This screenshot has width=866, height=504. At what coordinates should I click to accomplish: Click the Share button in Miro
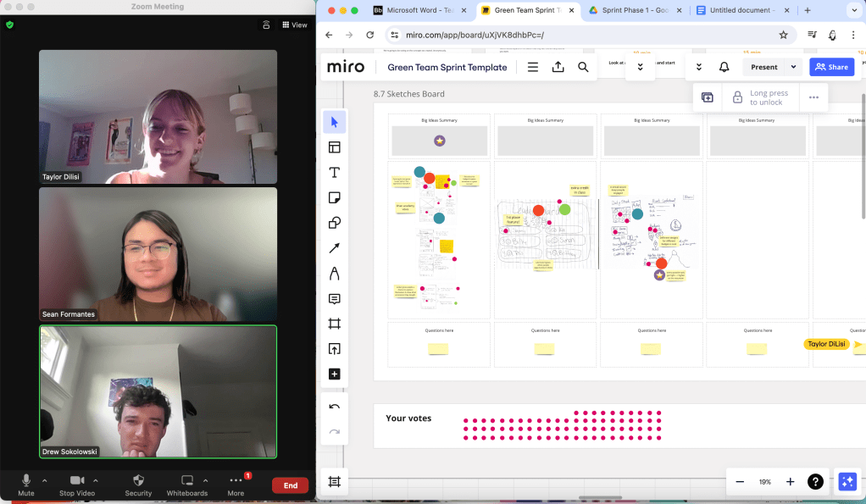(x=831, y=67)
